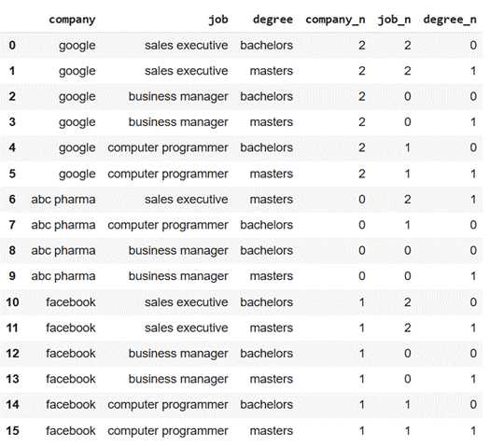Click facebook cell in row 10
504x447 pixels.
click(x=71, y=302)
